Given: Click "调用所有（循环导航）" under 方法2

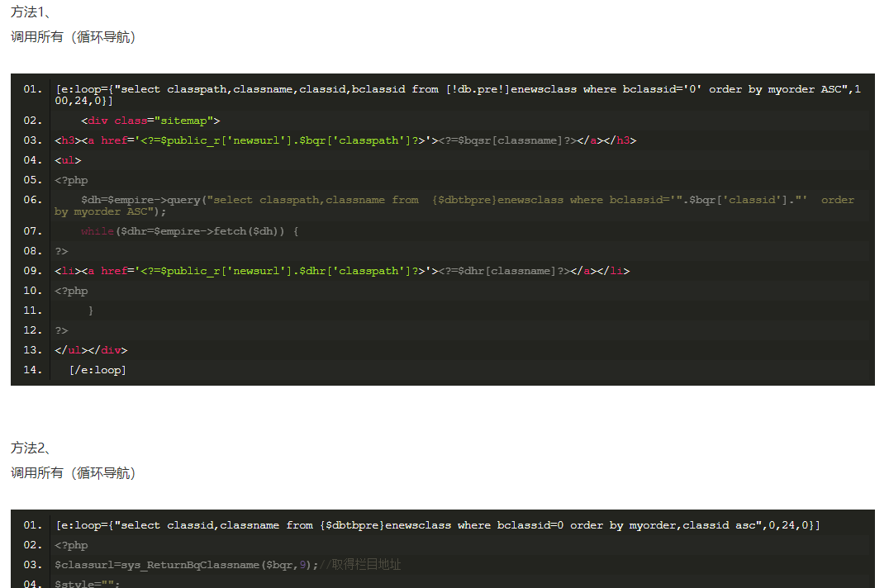Looking at the screenshot, I should pos(73,473).
